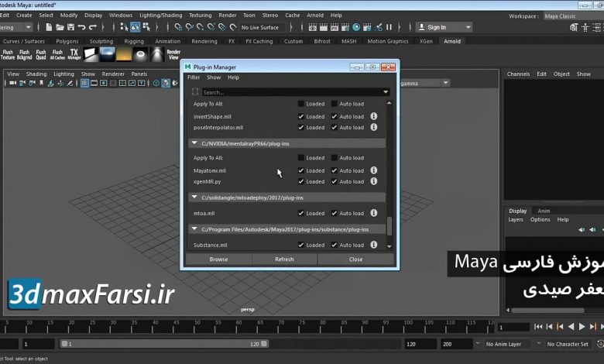Viewport: 604px width, 364px height.
Task: Open the Sign In dropdown
Action: pyautogui.click(x=440, y=27)
